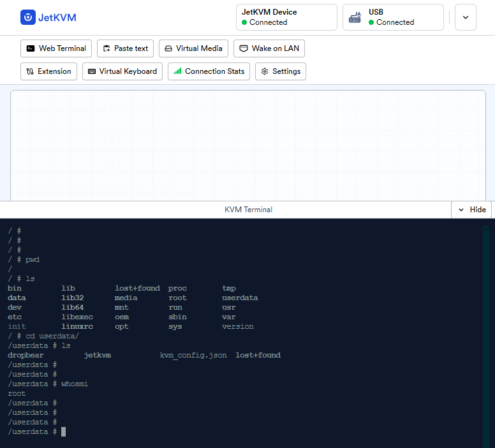Hide the KVM Terminal panel
The width and height of the screenshot is (495, 448).
(x=471, y=210)
